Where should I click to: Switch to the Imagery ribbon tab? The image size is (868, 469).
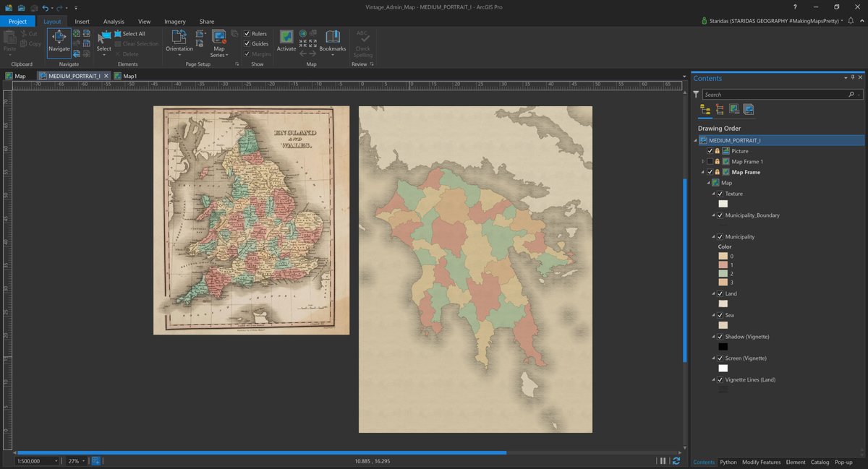pos(175,22)
